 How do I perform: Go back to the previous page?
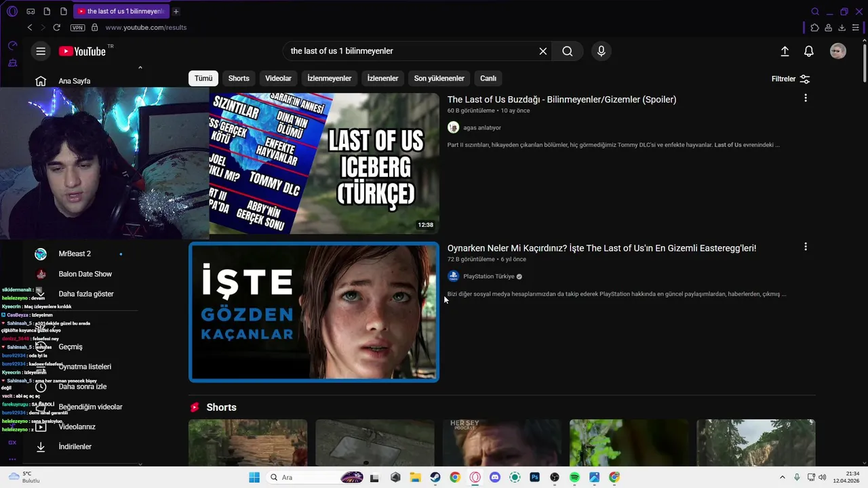(x=30, y=28)
